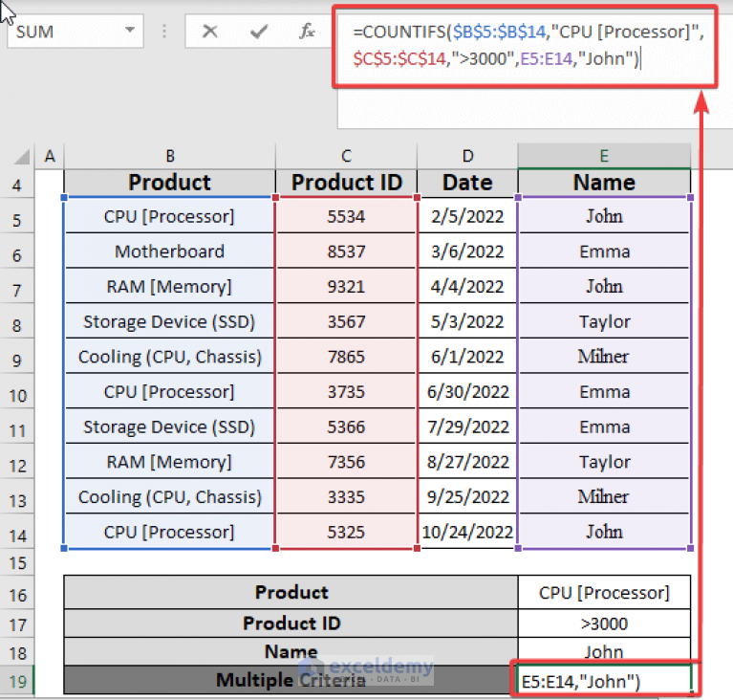Select row 4 header
733x700 pixels.
click(x=17, y=185)
